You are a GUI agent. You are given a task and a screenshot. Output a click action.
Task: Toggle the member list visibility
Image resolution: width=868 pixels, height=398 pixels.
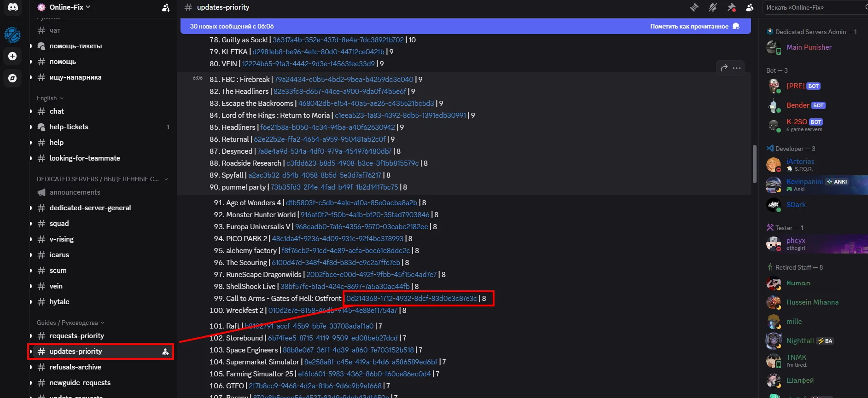(750, 7)
